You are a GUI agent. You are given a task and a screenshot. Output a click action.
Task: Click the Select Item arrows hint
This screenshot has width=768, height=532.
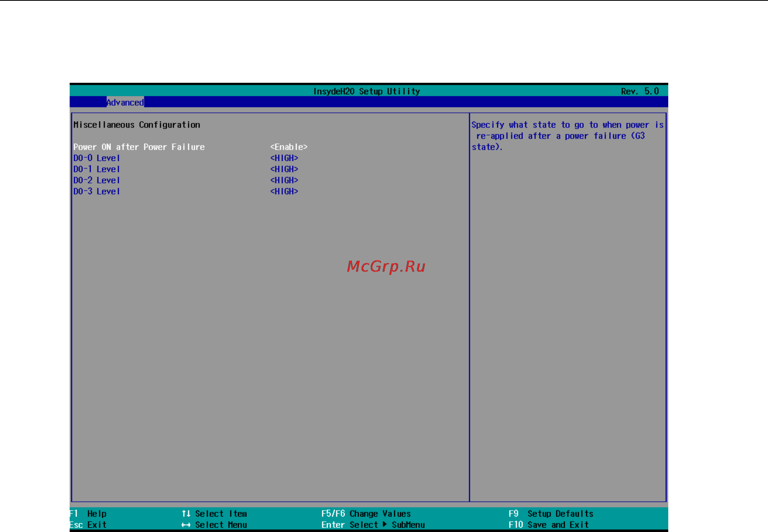click(x=214, y=514)
